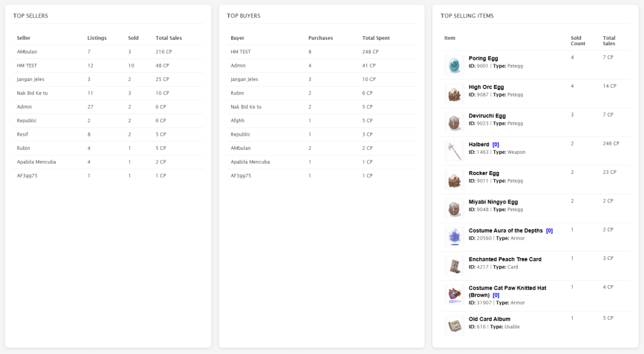Select Rubin in Top Sellers table
644x354 pixels.
click(x=23, y=148)
